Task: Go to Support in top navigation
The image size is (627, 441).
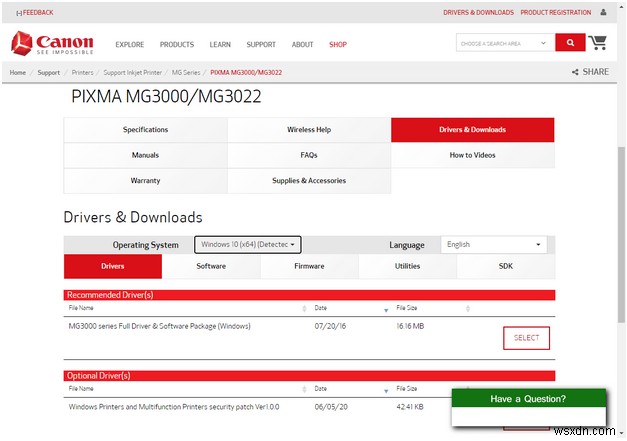Action: coord(261,45)
